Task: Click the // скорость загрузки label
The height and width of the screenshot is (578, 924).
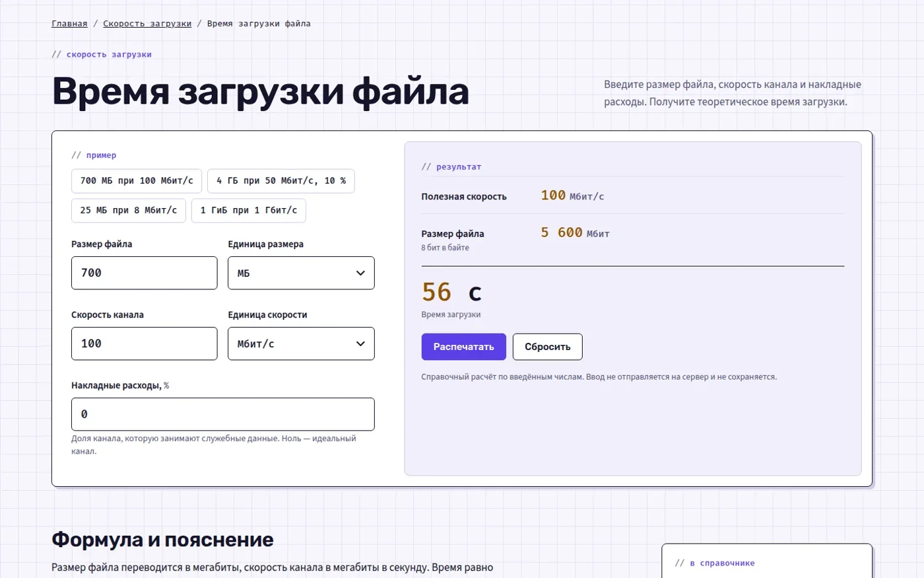Action: pyautogui.click(x=102, y=55)
